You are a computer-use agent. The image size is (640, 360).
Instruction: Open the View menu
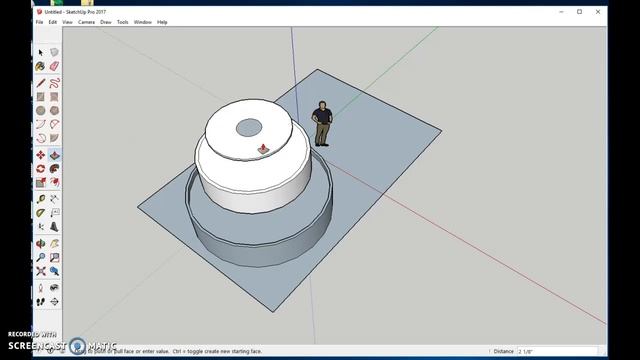(x=67, y=22)
